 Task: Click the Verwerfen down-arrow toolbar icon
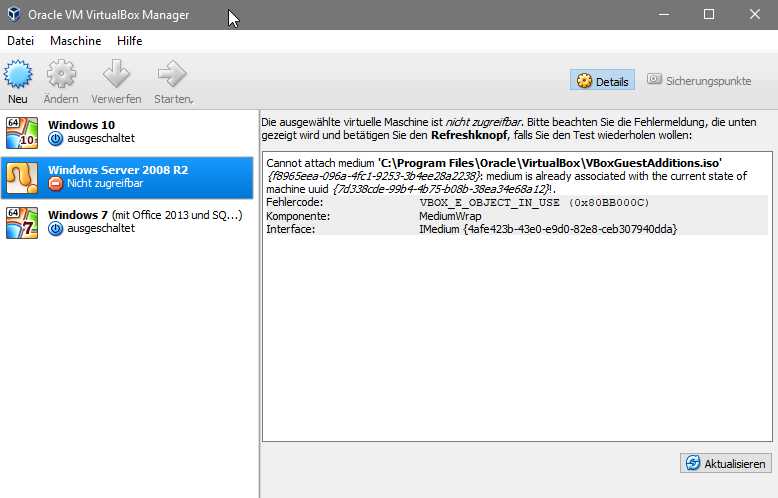click(116, 74)
